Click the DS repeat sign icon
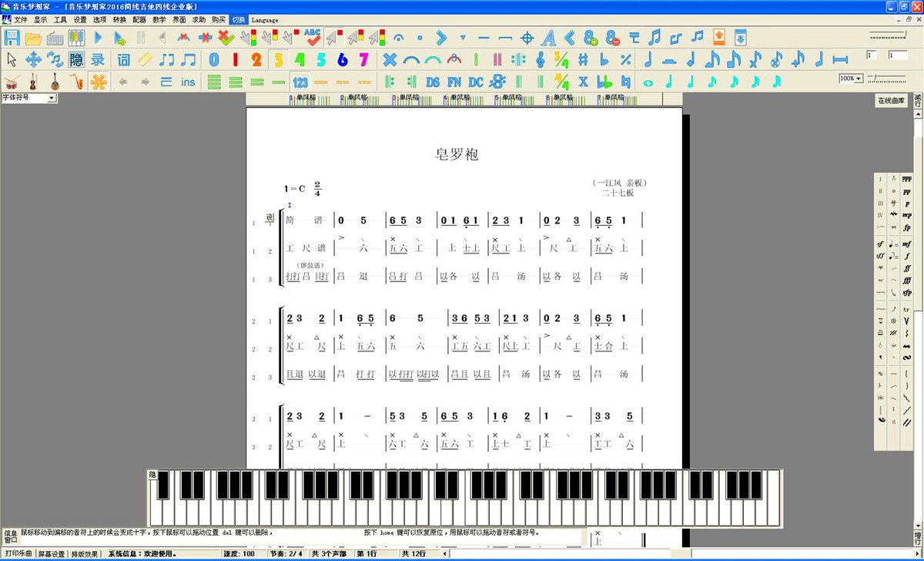This screenshot has height=561, width=924. coord(433,82)
